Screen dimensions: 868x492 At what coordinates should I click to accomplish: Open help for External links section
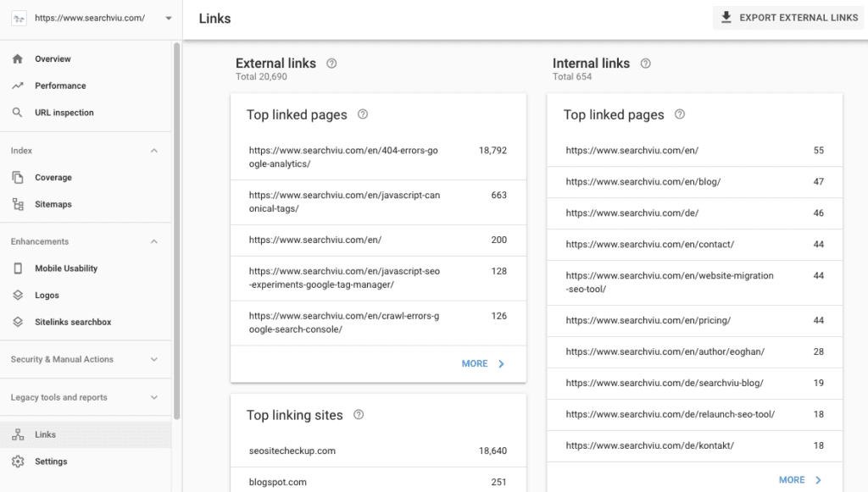click(x=331, y=63)
